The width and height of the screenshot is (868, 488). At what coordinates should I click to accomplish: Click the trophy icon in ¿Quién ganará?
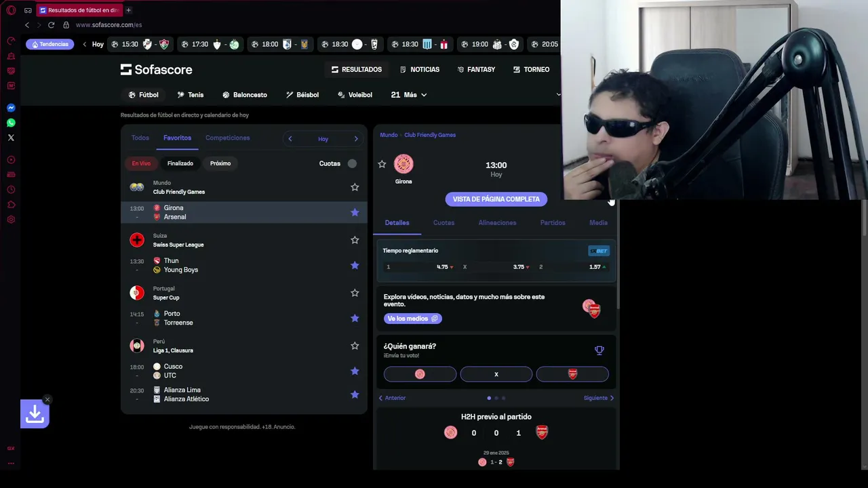click(x=599, y=350)
